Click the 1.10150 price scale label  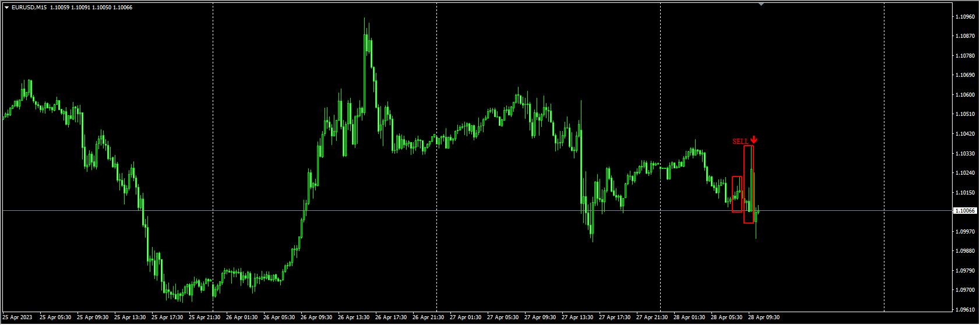click(965, 193)
